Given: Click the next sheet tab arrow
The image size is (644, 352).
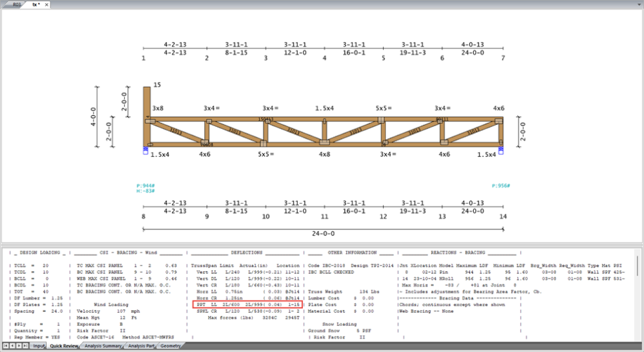Looking at the screenshot, I should tap(20, 346).
